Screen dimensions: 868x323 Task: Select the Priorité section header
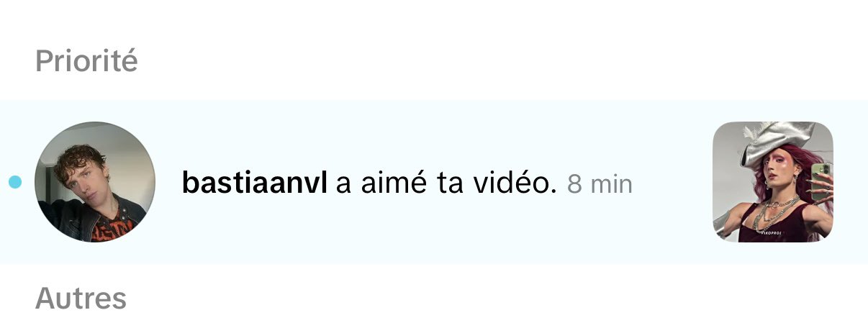point(86,61)
